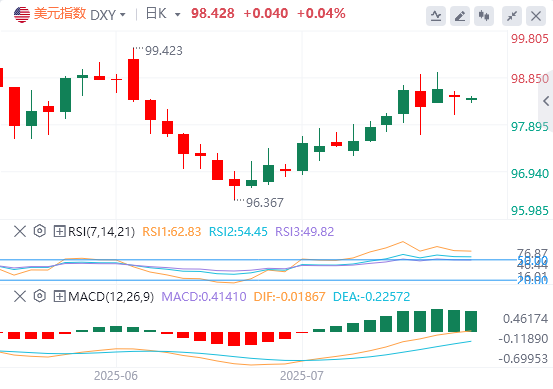Open MACD indicator settings hexagon icon
The height and width of the screenshot is (389, 553).
40,296
